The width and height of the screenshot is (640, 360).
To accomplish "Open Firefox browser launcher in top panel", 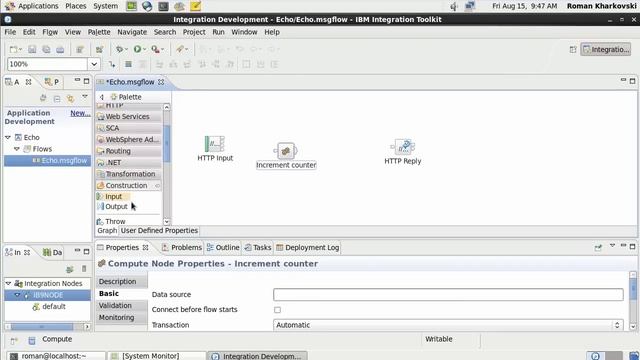I will [147, 6].
